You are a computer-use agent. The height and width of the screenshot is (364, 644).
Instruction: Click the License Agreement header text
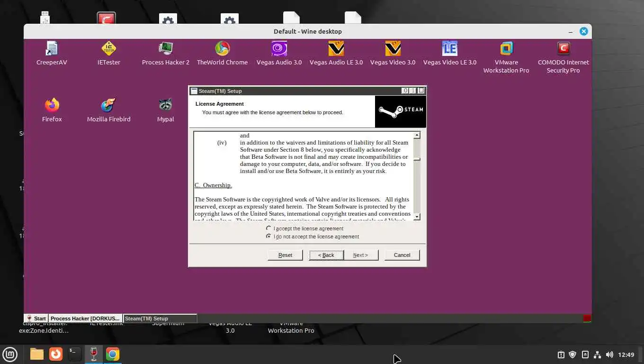220,104
